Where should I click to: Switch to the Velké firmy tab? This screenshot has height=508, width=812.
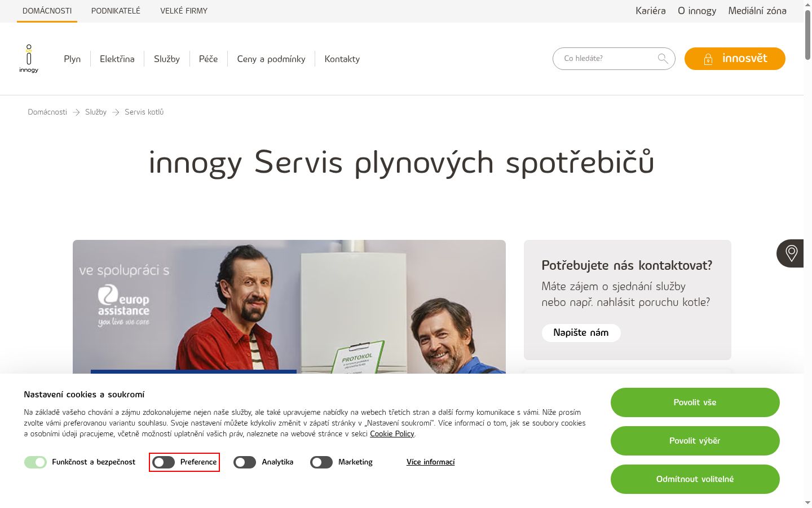click(x=184, y=11)
